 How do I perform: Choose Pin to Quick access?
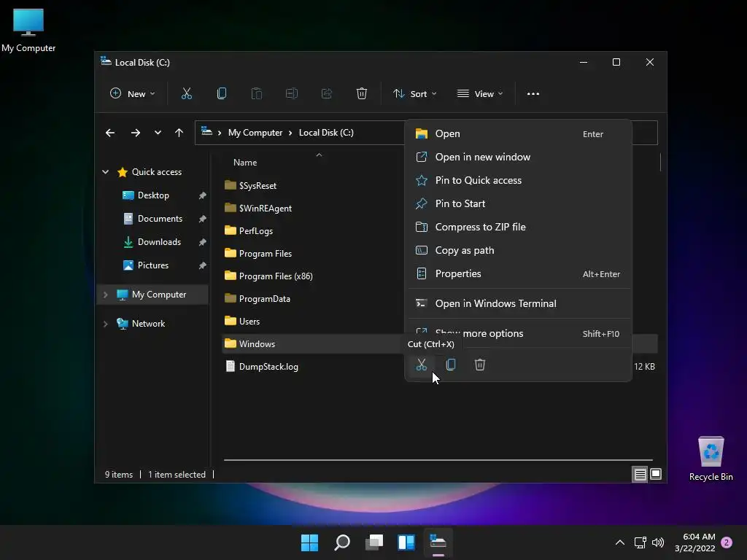coord(518,181)
